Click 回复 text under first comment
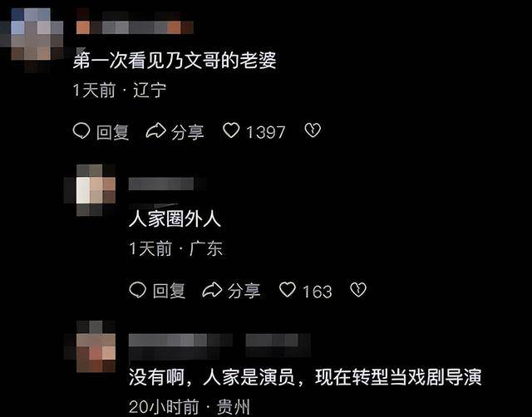The width and height of the screenshot is (532, 417). [113, 132]
